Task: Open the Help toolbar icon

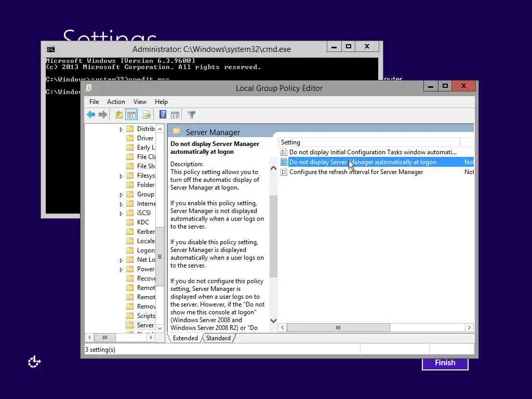Action: coord(163,115)
